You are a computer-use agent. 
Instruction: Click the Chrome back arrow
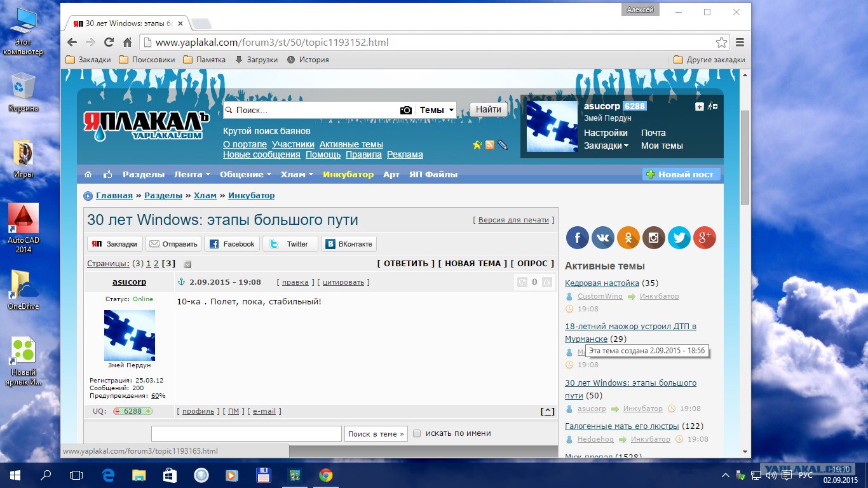tap(72, 43)
